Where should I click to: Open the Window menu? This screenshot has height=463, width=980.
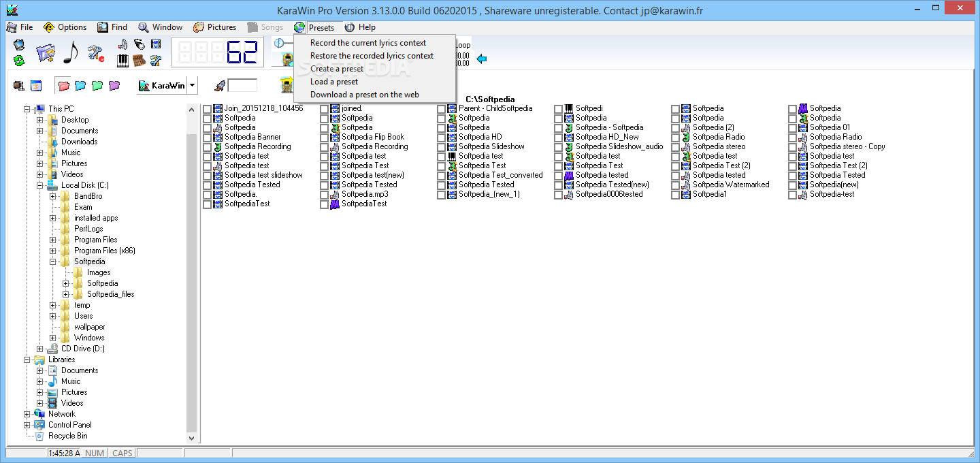pos(161,27)
